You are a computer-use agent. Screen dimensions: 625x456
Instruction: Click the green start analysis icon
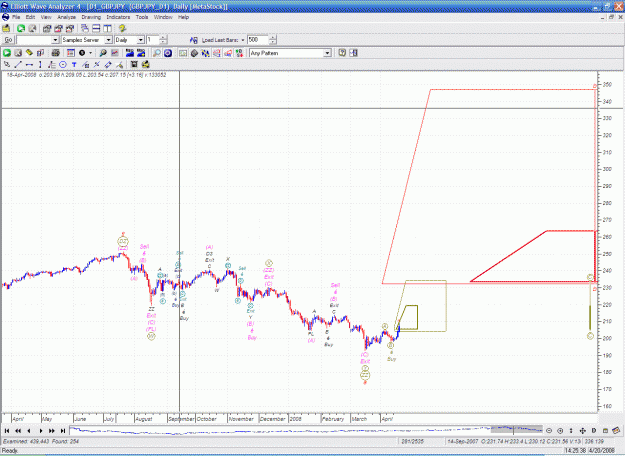tap(7, 53)
